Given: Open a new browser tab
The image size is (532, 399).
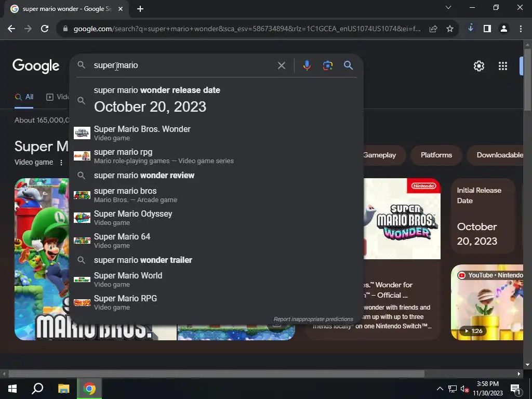Looking at the screenshot, I should click(140, 9).
